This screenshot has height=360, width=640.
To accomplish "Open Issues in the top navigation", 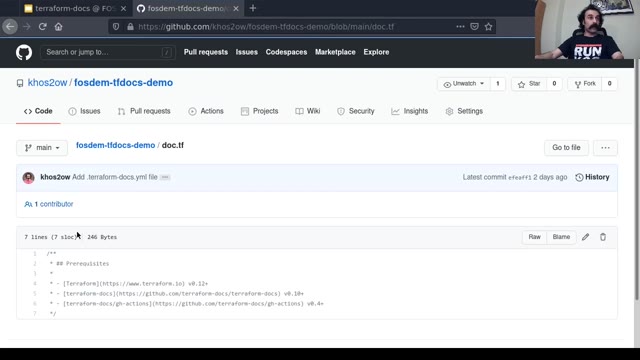I will (x=247, y=52).
